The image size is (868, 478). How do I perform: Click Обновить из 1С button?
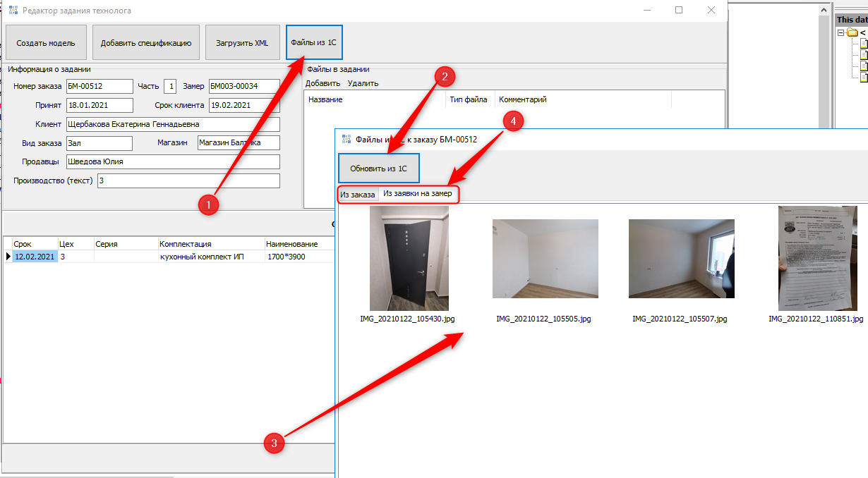click(x=379, y=168)
